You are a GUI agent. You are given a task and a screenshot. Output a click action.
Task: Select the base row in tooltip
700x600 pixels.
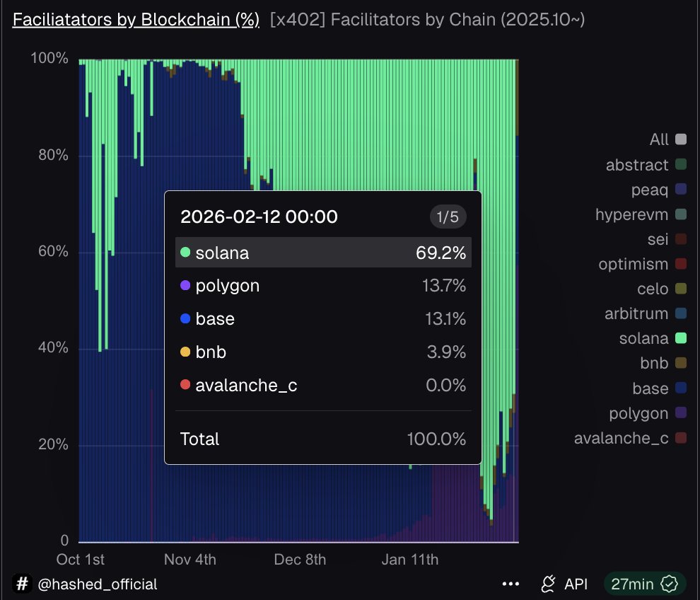tap(323, 319)
